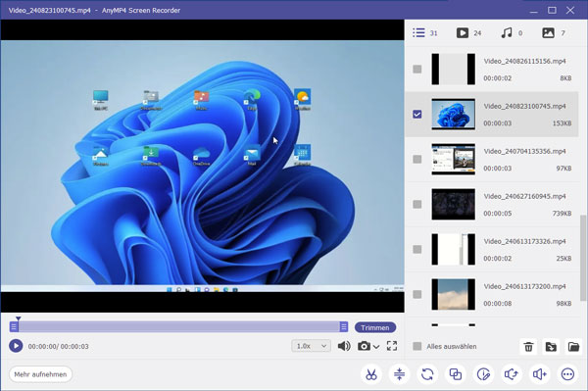
Task: Click the merge files icon
Action: [456, 374]
